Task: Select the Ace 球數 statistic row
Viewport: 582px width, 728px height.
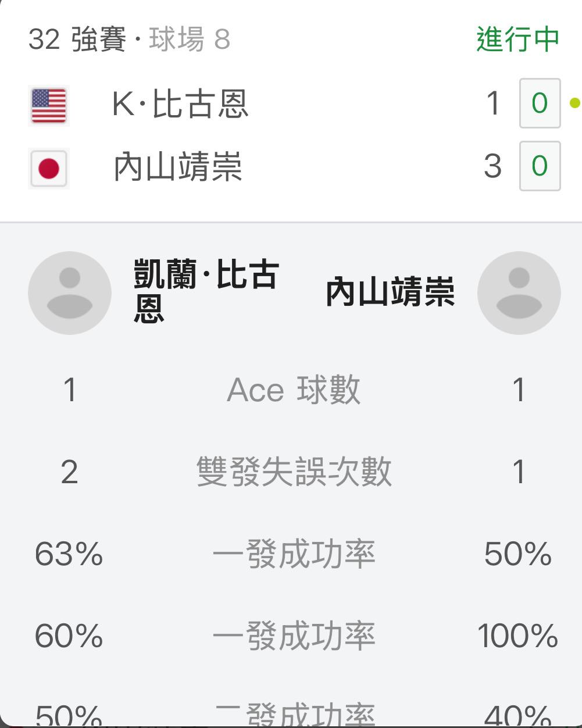Action: (294, 390)
